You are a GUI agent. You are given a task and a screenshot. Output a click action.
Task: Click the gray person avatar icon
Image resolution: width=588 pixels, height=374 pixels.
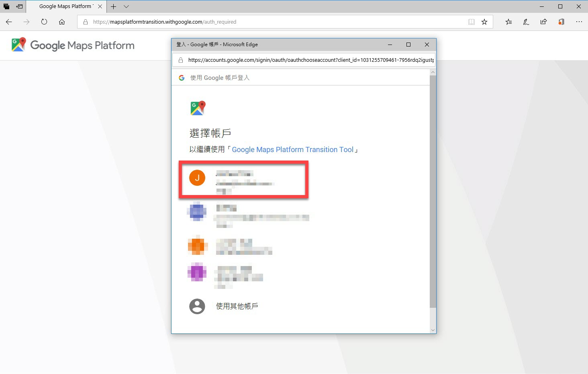click(x=197, y=306)
